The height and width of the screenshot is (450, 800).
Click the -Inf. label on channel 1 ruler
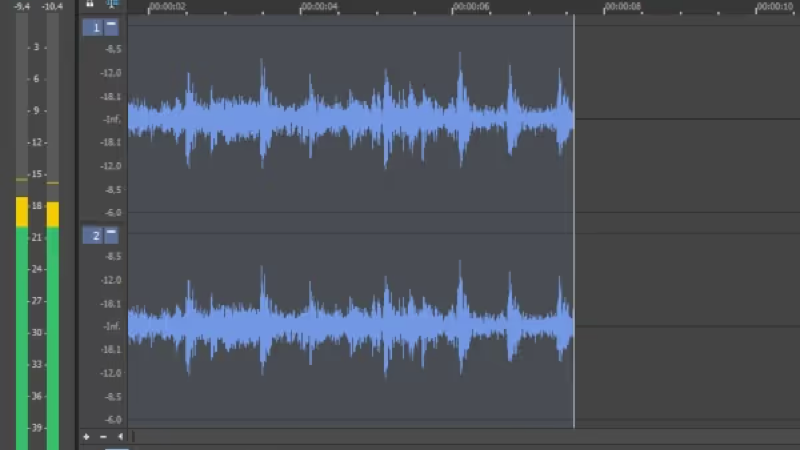pos(112,119)
